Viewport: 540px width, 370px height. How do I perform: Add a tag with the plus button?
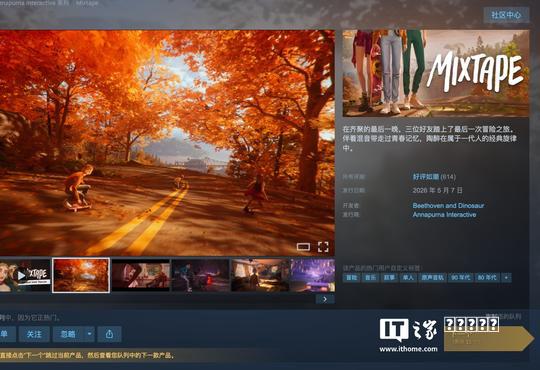tap(506, 278)
